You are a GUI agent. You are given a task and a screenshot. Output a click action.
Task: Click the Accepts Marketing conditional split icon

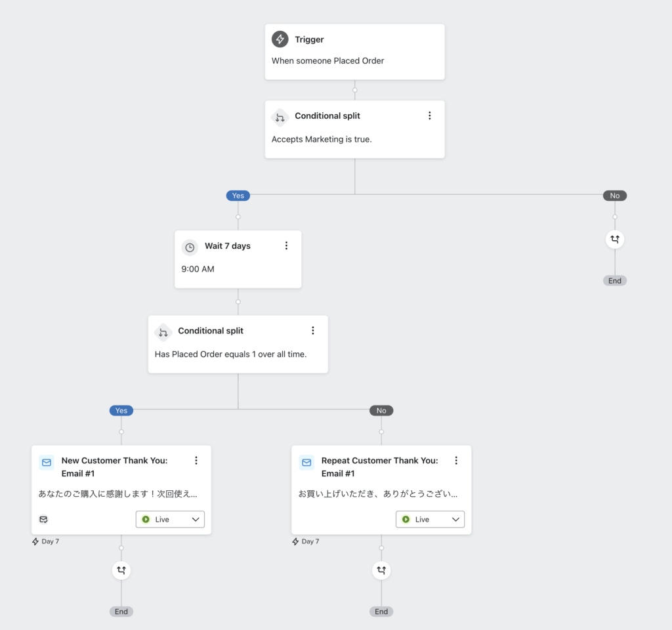point(280,117)
